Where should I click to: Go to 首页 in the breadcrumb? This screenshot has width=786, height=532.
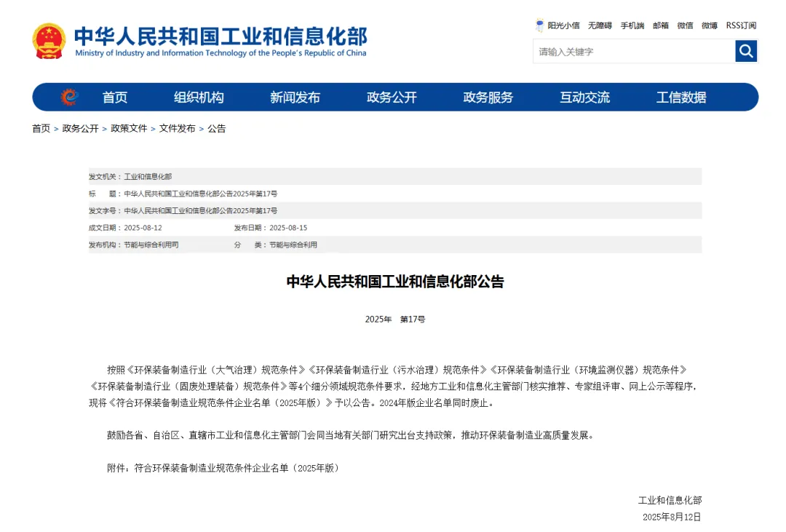41,128
